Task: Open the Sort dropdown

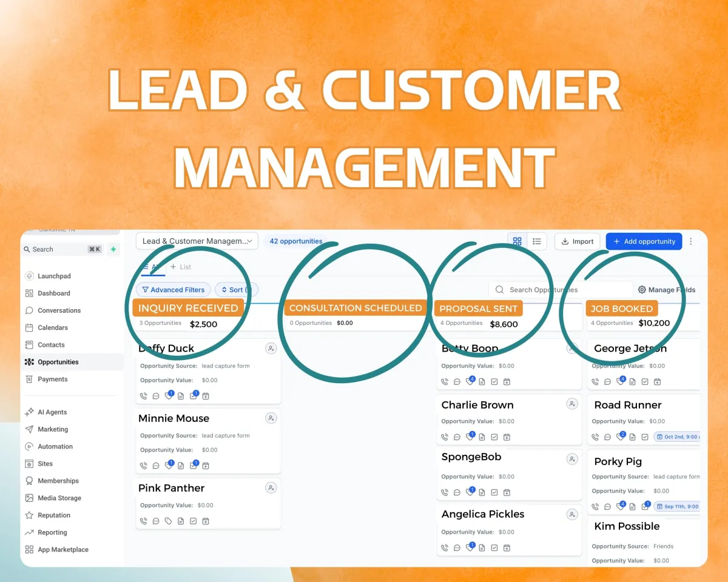Action: [x=237, y=290]
